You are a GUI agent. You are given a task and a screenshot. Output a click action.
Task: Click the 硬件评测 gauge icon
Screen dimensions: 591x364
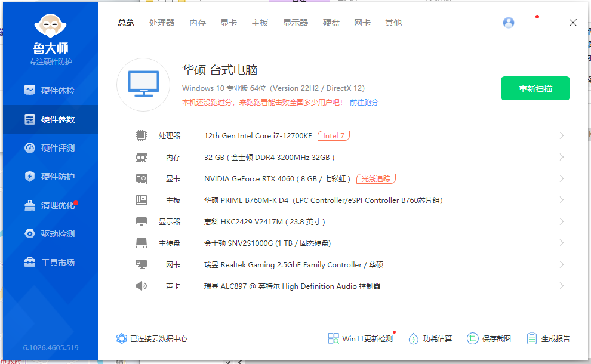click(30, 148)
